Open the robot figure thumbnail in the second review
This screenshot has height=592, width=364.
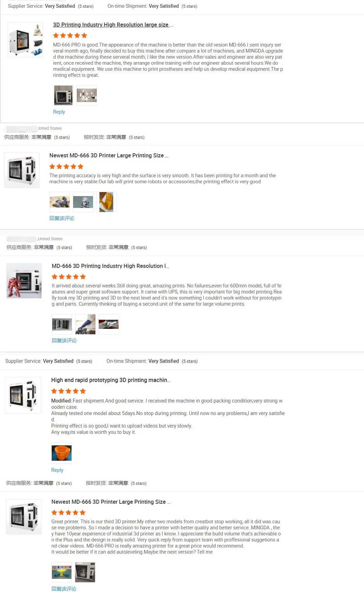83,202
